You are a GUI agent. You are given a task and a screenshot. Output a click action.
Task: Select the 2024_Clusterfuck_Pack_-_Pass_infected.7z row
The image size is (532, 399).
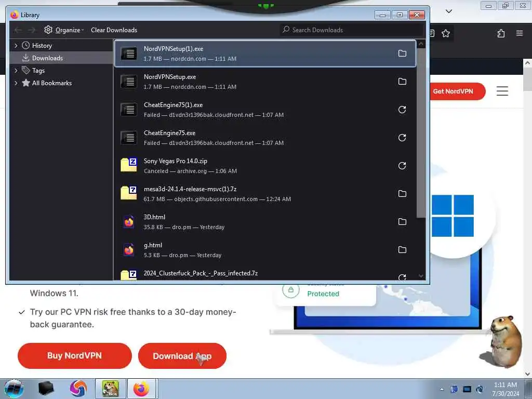(x=264, y=273)
